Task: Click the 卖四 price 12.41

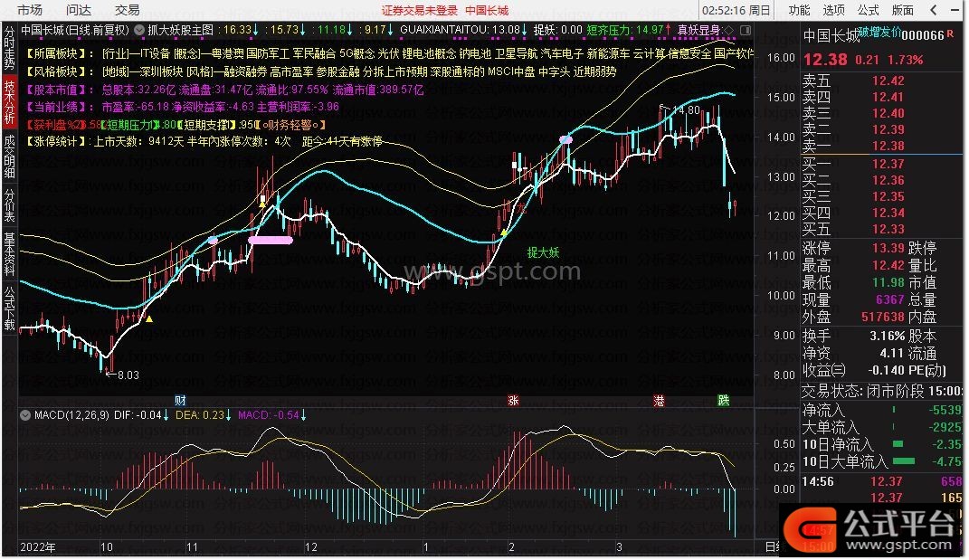Action: pyautogui.click(x=888, y=97)
